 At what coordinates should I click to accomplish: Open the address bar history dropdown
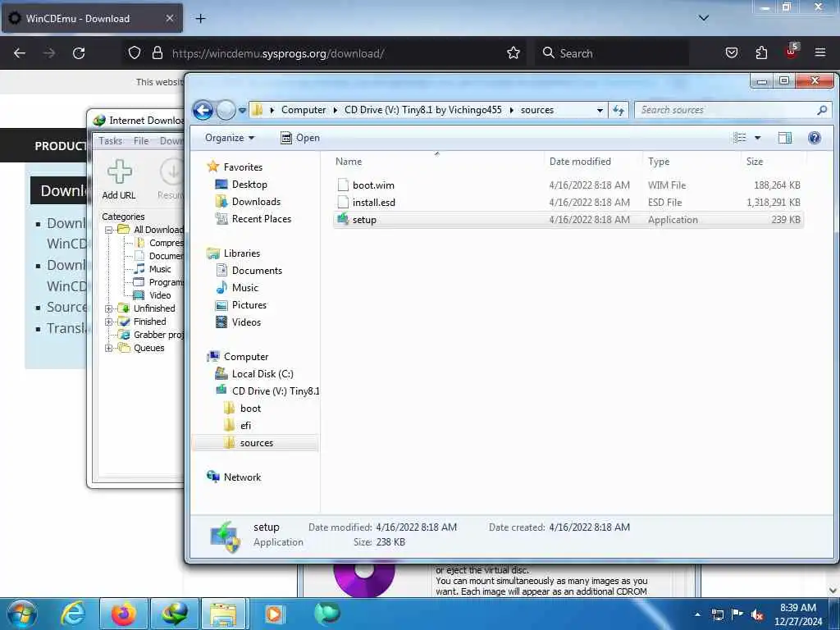pyautogui.click(x=600, y=111)
